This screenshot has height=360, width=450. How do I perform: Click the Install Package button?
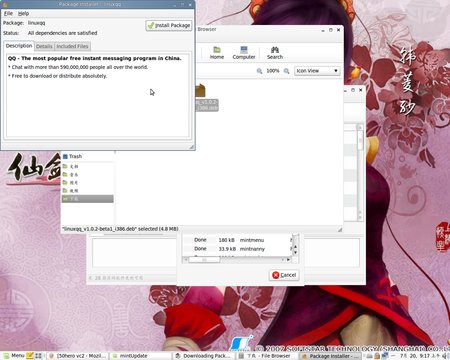tap(169, 25)
